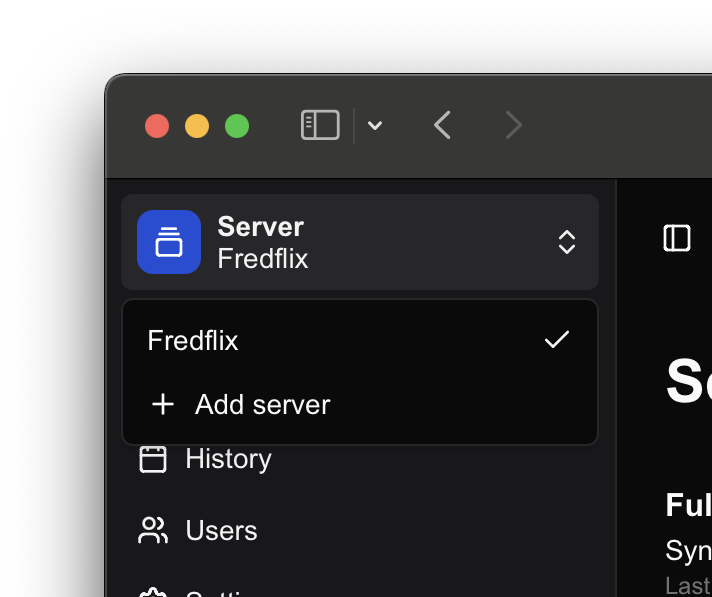Open the tab group dropdown chevron
The image size is (712, 597).
[x=375, y=125]
